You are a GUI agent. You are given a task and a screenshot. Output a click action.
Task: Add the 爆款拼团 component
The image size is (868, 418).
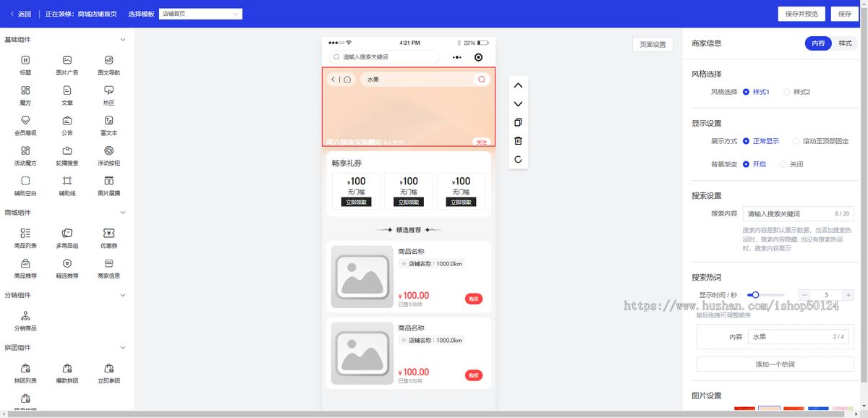[x=67, y=374]
